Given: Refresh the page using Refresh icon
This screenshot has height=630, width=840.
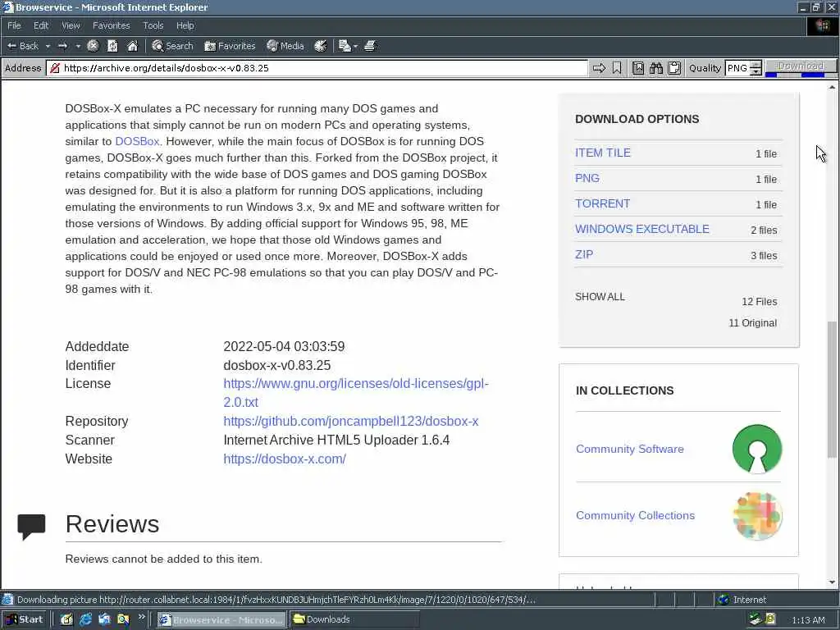Looking at the screenshot, I should point(112,46).
